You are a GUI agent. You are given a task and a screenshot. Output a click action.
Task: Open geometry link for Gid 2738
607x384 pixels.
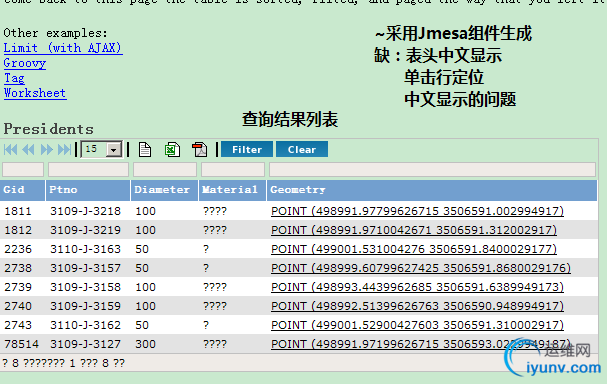coord(421,268)
